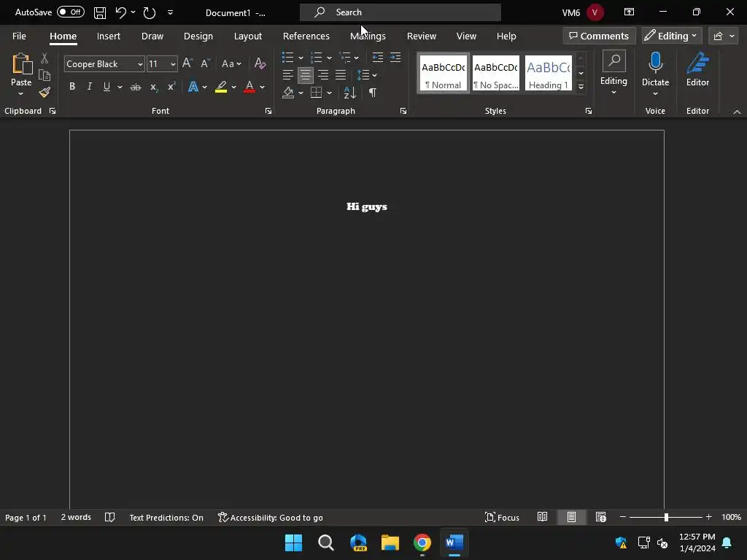Toggle Strikethrough formatting
The height and width of the screenshot is (560, 747).
coord(136,87)
